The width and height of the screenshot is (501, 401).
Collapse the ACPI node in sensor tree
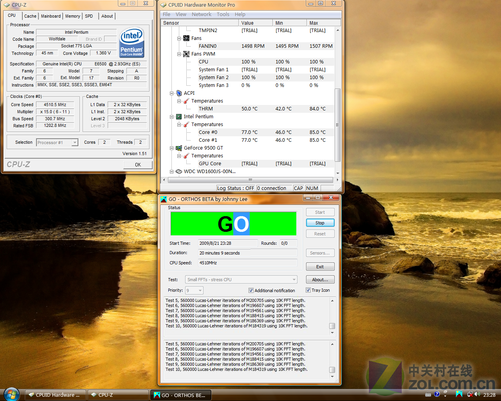point(171,93)
